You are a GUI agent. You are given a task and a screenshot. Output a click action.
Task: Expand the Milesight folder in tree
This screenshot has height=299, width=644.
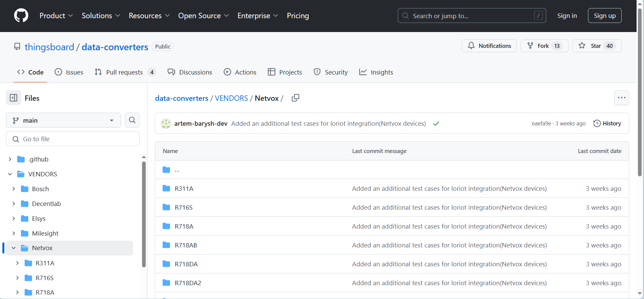click(14, 233)
